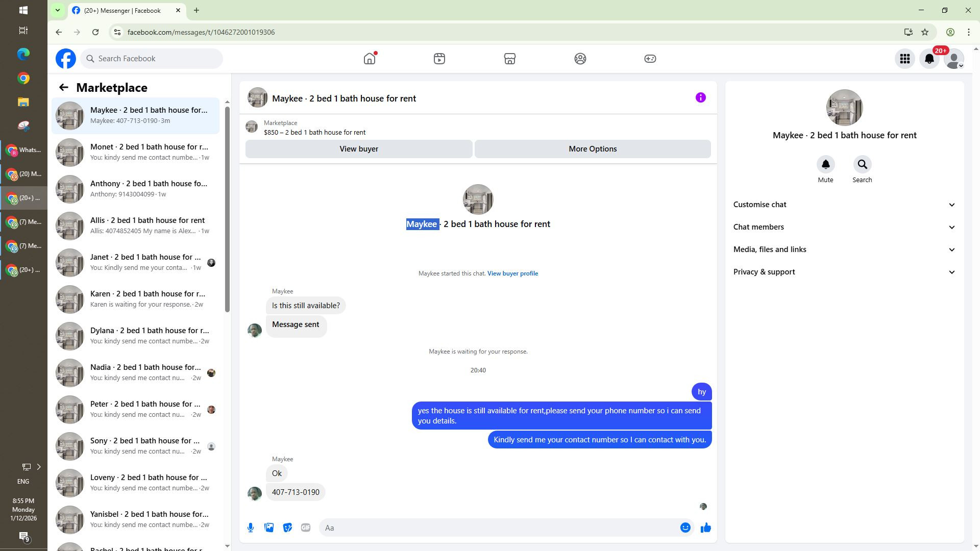The image size is (980, 551).
Task: Expand the Chat members section
Action: tap(844, 227)
